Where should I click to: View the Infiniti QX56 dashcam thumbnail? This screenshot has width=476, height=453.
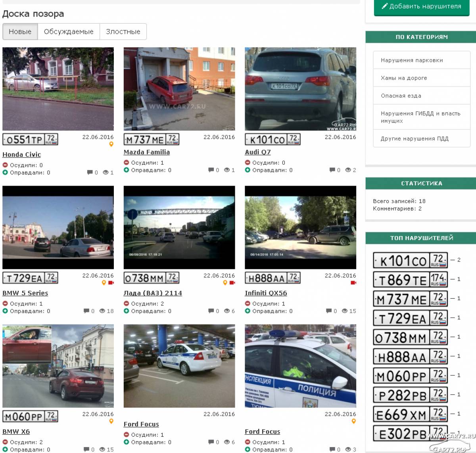tap(300, 227)
